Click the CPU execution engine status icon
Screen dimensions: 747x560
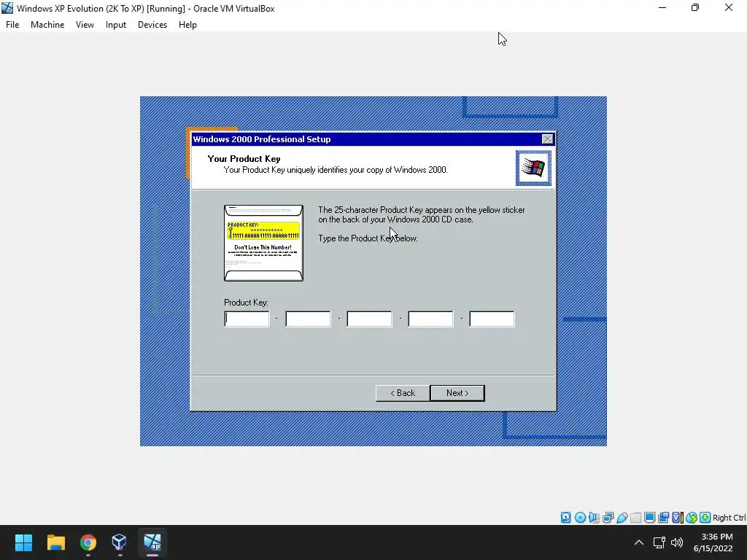[677, 518]
